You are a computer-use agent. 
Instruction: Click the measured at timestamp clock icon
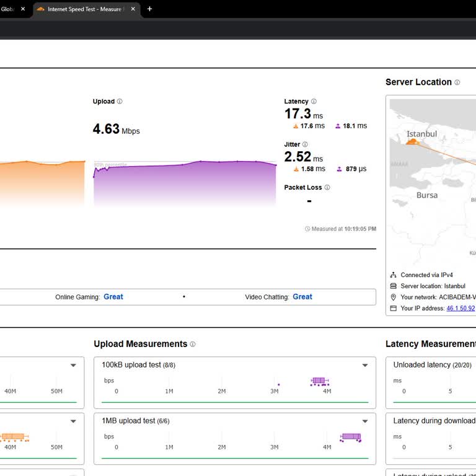pyautogui.click(x=307, y=229)
